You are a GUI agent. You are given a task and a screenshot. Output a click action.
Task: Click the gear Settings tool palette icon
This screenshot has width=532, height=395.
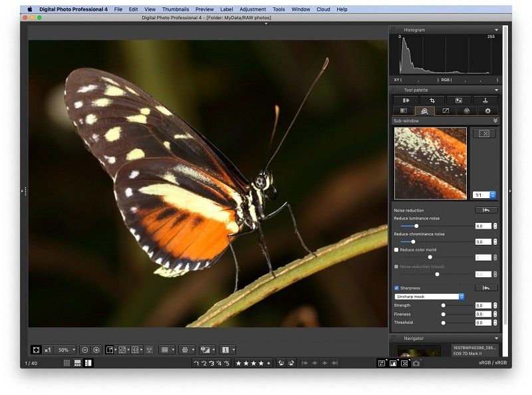point(487,111)
